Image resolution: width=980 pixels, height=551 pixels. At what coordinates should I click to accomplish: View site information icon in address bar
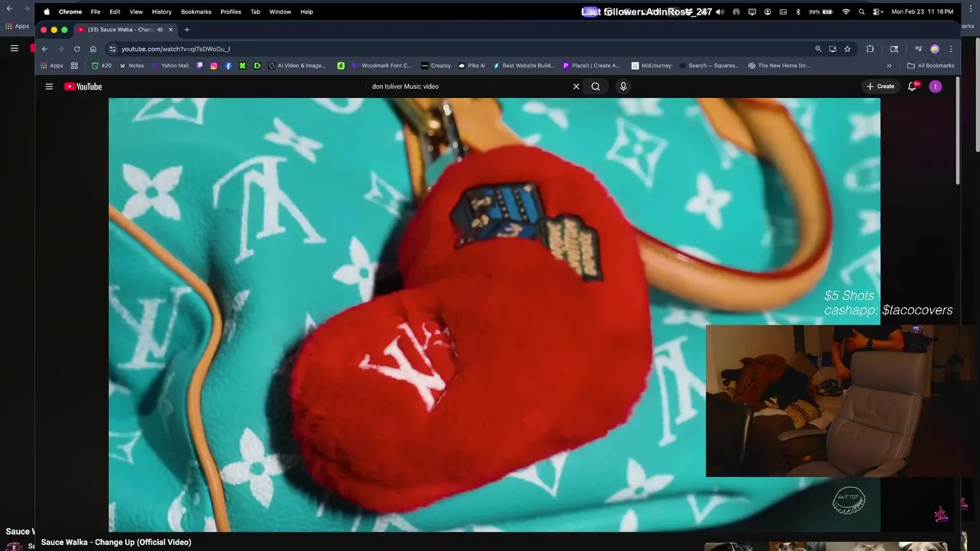pos(113,49)
